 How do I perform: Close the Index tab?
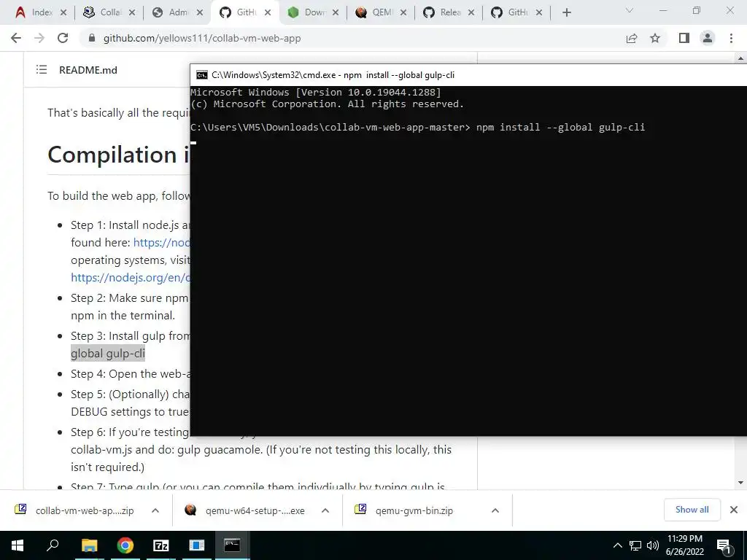click(x=63, y=13)
